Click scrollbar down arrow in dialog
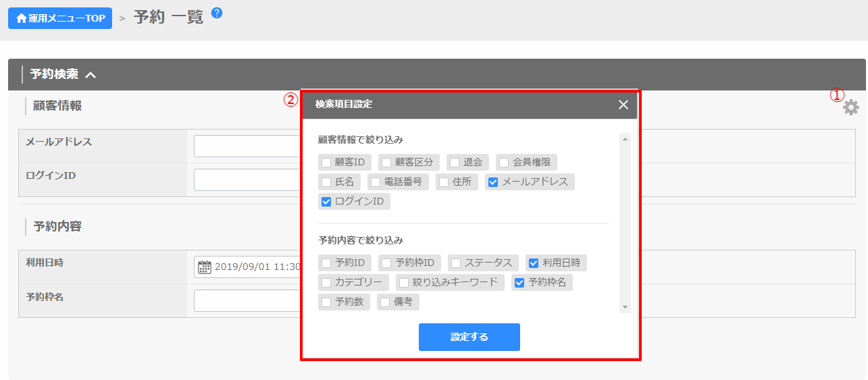Screen dimensions: 868x380 pos(625,307)
